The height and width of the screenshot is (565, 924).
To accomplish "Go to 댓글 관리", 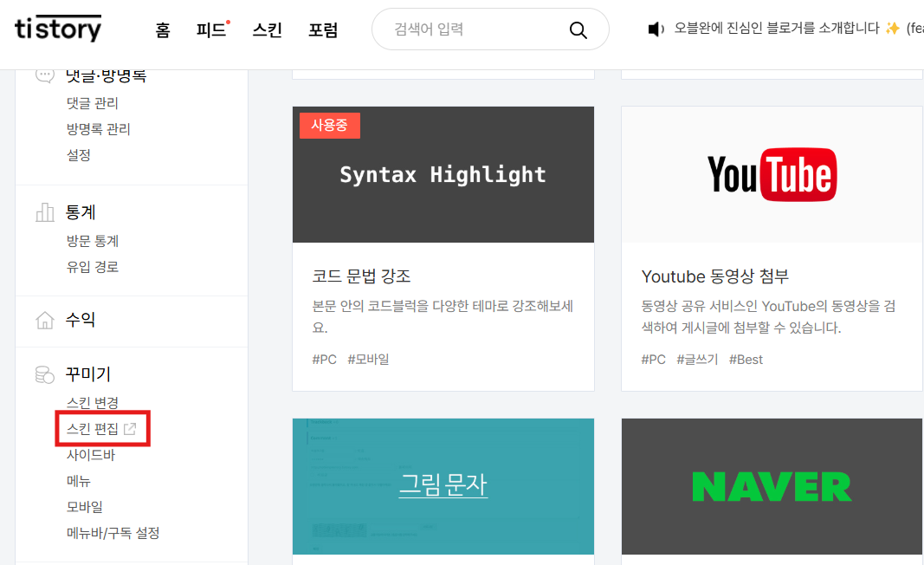I will click(x=93, y=103).
